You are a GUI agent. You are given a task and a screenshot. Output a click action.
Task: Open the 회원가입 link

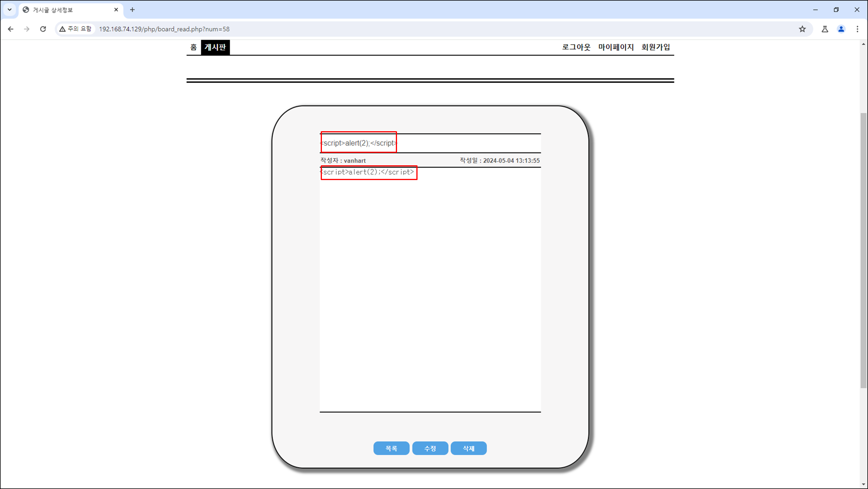pyautogui.click(x=656, y=47)
